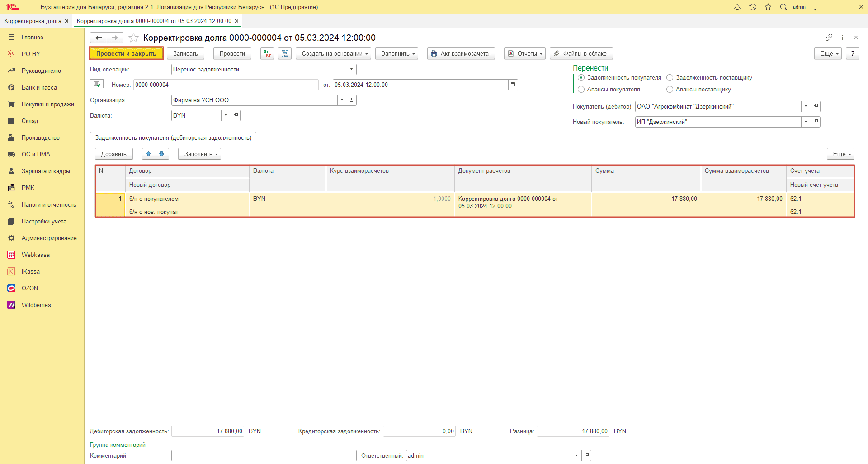Open the notifications bell icon
The height and width of the screenshot is (464, 868).
tap(737, 7)
